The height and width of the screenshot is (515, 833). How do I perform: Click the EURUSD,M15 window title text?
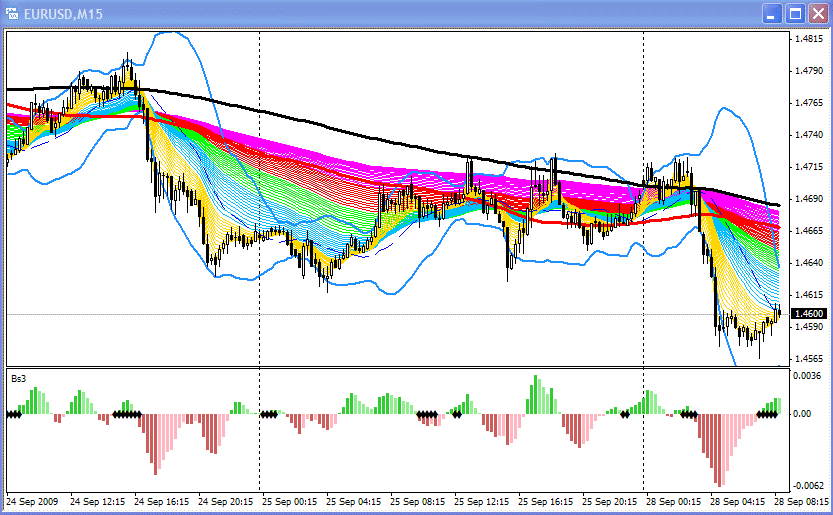[x=63, y=14]
